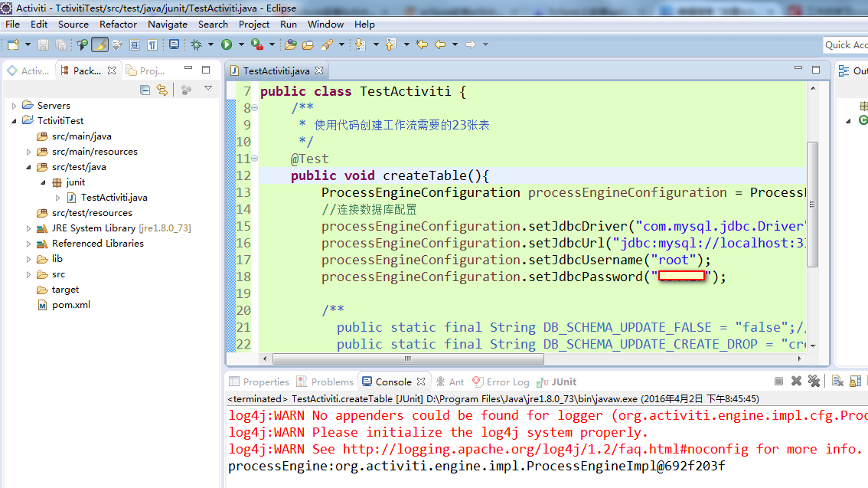Switch to the Error Log tab
This screenshot has height=488, width=868.
point(501,382)
